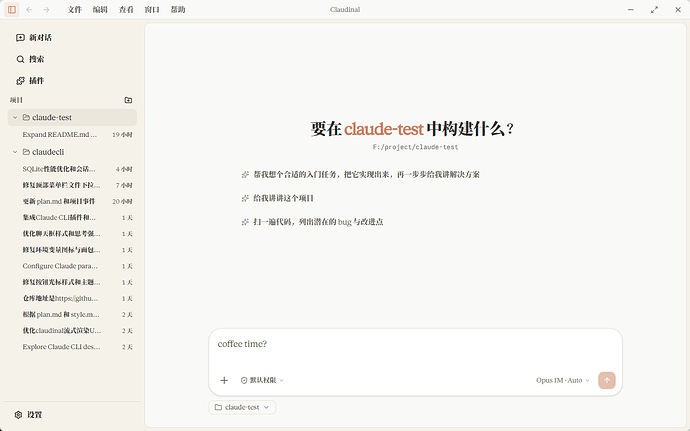Toggle the sidebar panel icon
Screen dimensions: 690x431
pos(12,9)
